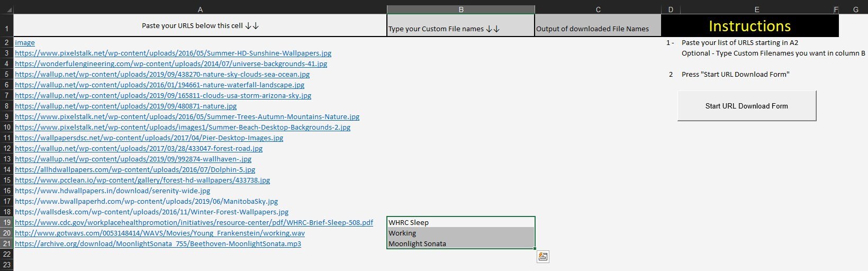This screenshot has height=271, width=868.
Task: Open the 433047-forest-road.jpg link
Action: click(139, 148)
